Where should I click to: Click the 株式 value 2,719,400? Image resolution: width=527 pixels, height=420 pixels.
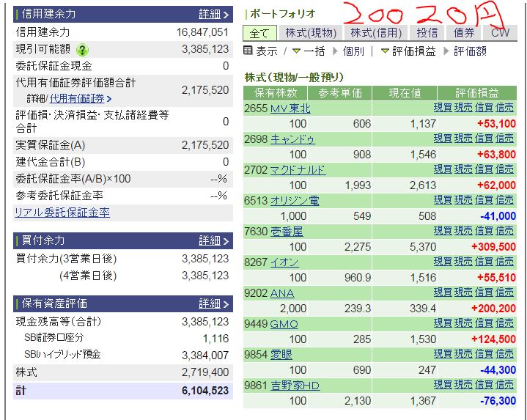point(205,372)
